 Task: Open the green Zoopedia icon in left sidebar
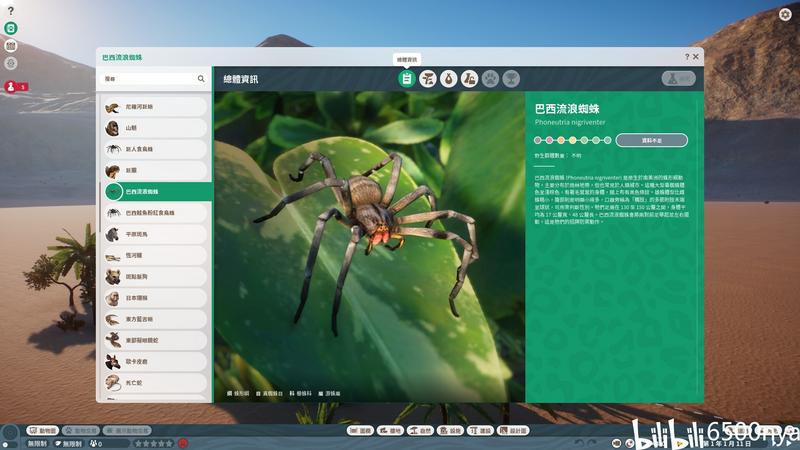click(x=11, y=28)
